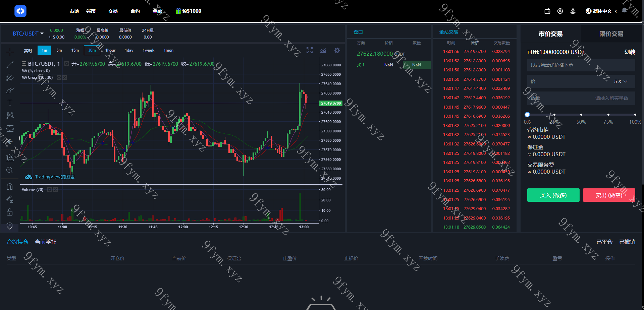The image size is (644, 310).
Task: Open the 5 X leverage dropdown
Action: [621, 81]
